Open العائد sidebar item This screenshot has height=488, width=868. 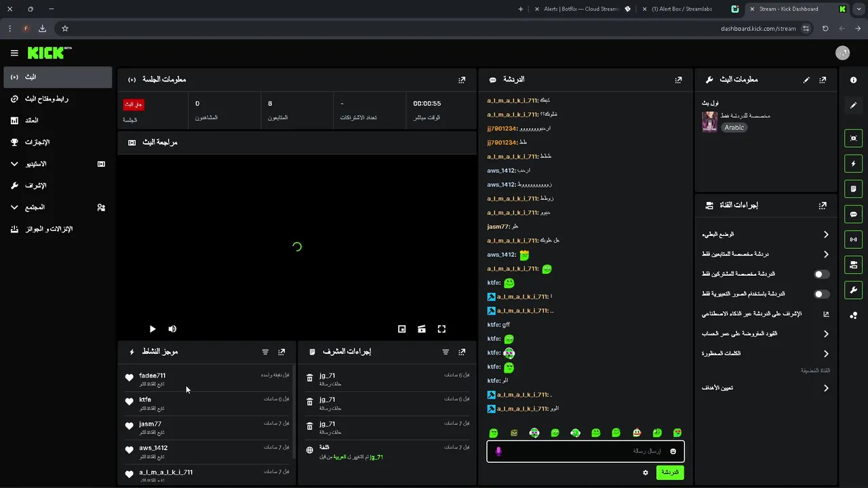coord(58,121)
